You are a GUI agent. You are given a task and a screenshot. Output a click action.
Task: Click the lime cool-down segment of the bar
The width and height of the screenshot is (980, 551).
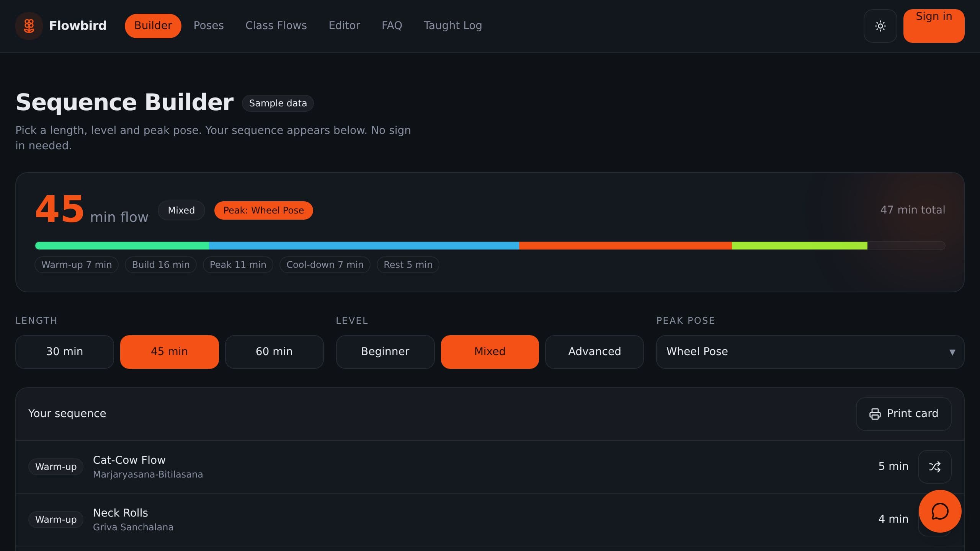800,246
